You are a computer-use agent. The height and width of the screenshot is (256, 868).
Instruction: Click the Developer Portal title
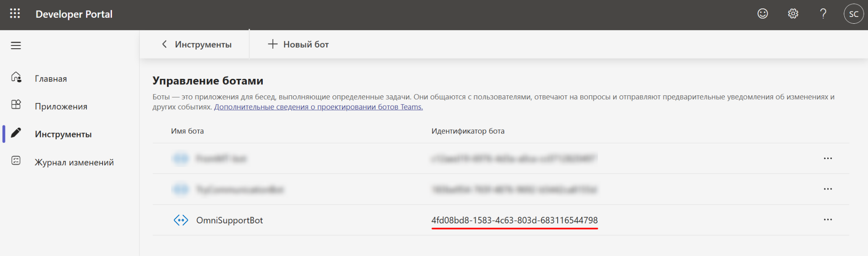[74, 14]
